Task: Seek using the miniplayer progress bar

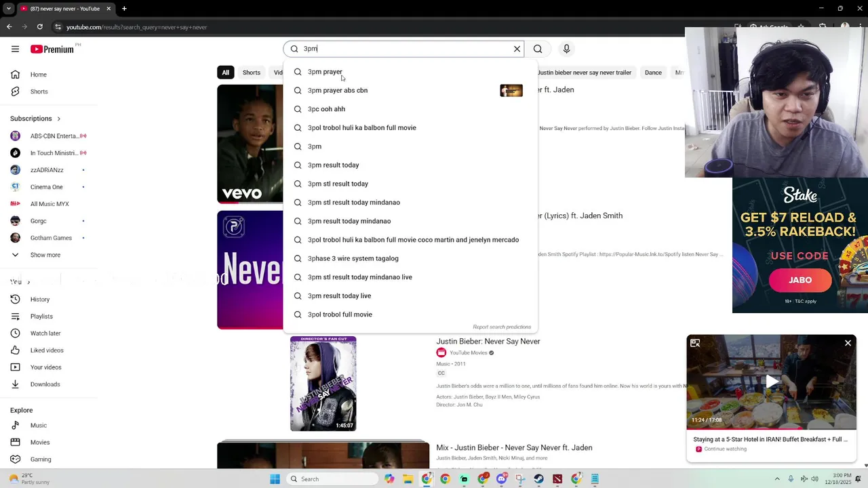Action: coord(772,429)
